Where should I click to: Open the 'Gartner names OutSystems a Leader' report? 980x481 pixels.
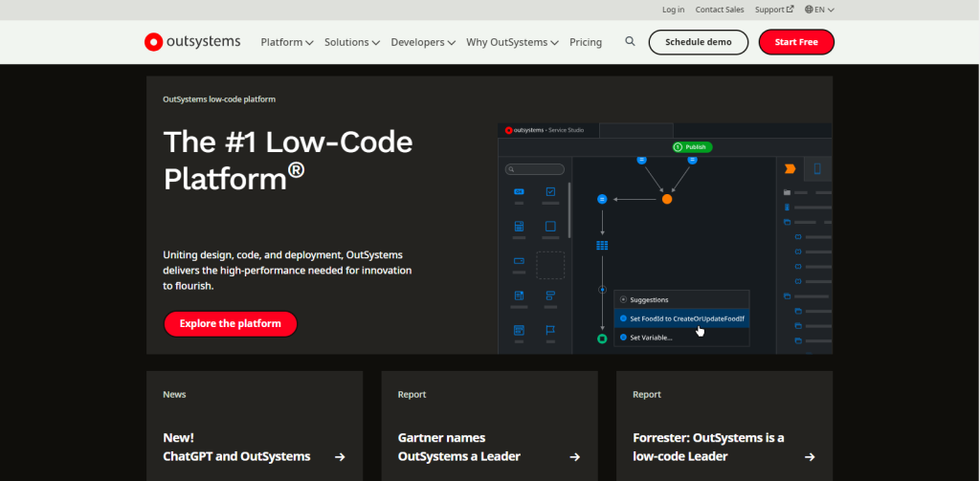pyautogui.click(x=489, y=426)
